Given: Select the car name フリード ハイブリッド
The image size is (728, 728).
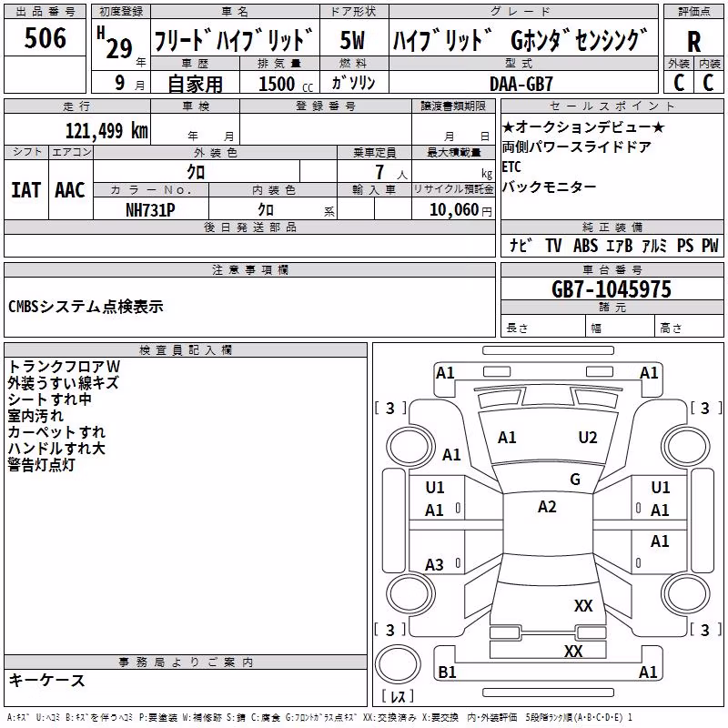Looking at the screenshot, I should 233,40.
